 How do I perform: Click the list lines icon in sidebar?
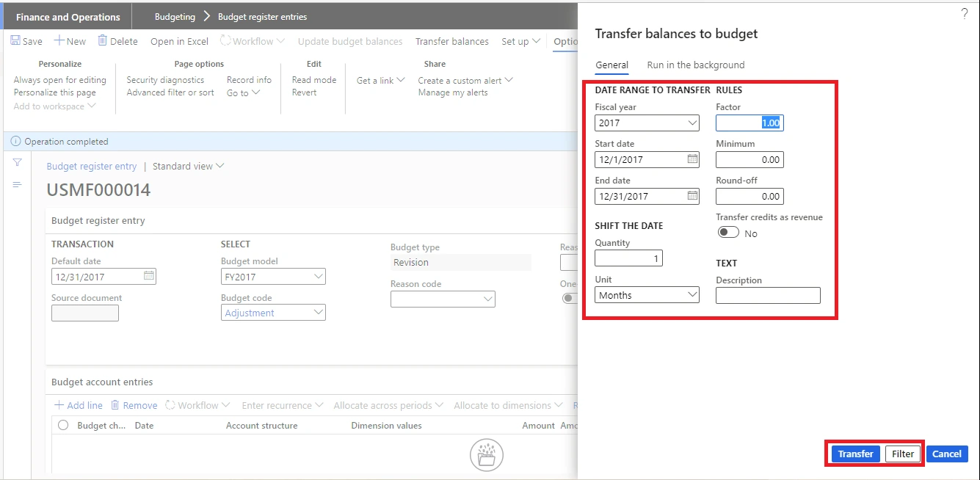point(18,184)
